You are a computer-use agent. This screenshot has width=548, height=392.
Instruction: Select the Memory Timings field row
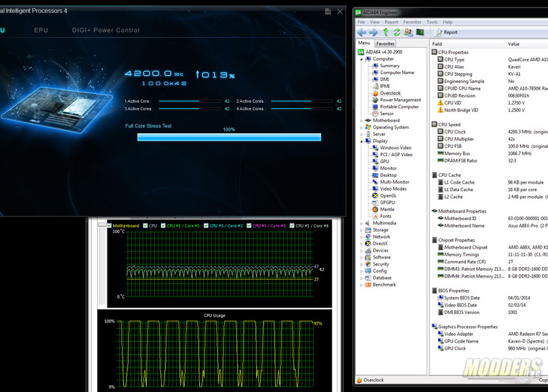click(493, 254)
